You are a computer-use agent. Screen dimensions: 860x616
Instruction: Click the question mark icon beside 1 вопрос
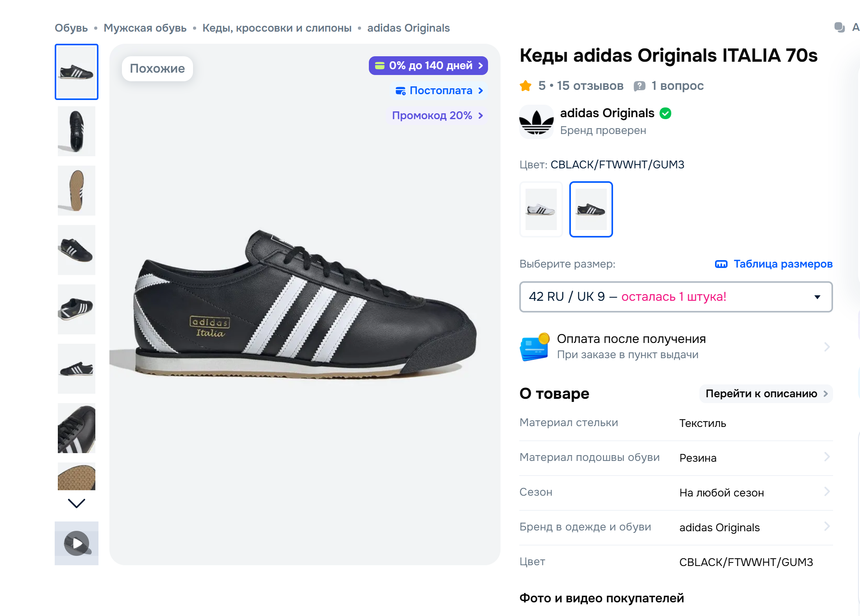tap(639, 86)
